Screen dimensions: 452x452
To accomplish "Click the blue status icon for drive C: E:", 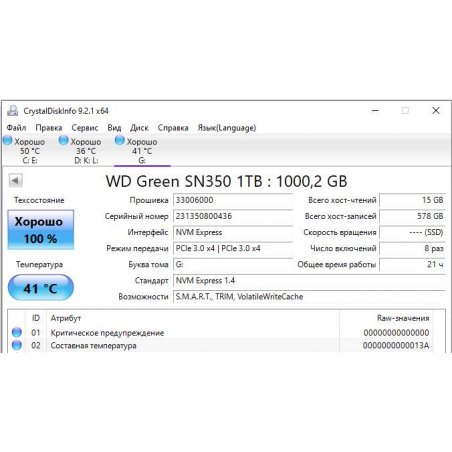I will click(x=8, y=141).
